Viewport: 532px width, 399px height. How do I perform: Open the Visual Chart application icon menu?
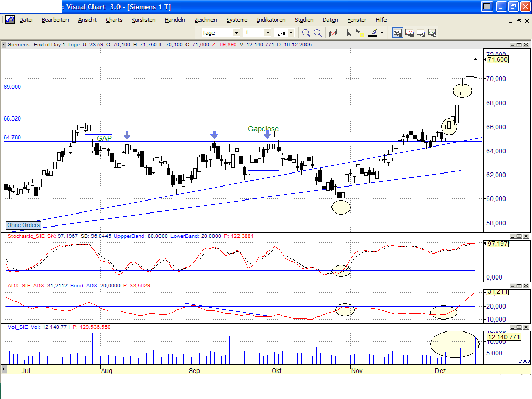[x=10, y=20]
